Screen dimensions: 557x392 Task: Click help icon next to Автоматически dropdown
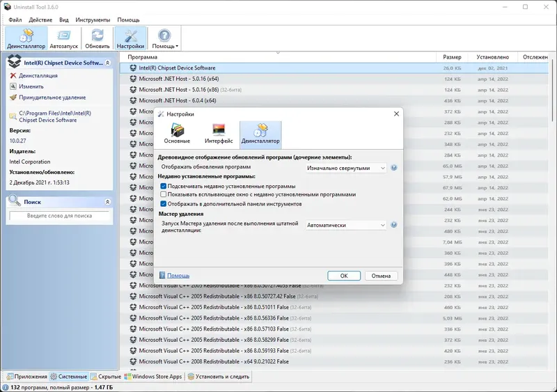(394, 225)
